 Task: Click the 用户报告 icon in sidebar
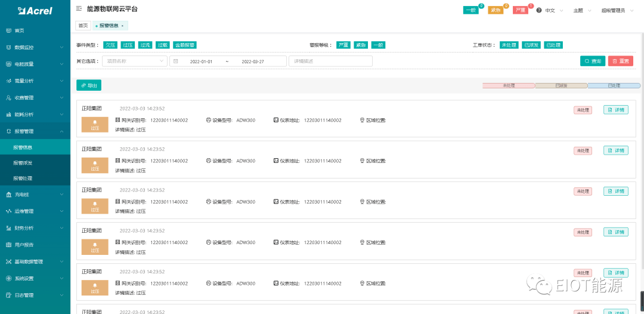click(x=8, y=245)
